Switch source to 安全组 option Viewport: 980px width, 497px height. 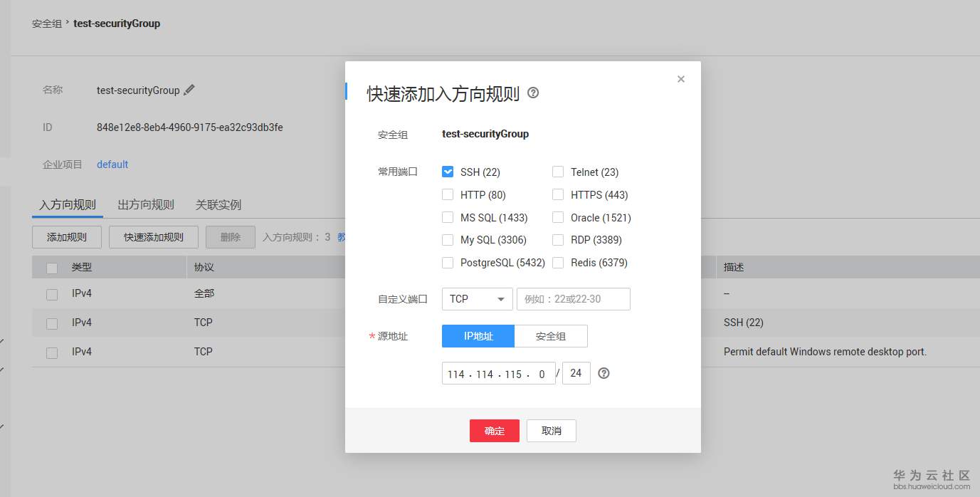coord(551,336)
